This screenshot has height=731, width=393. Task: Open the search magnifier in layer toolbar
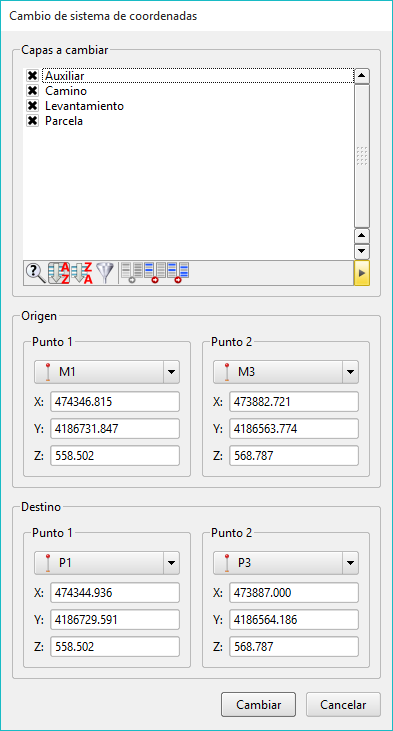[x=36, y=273]
